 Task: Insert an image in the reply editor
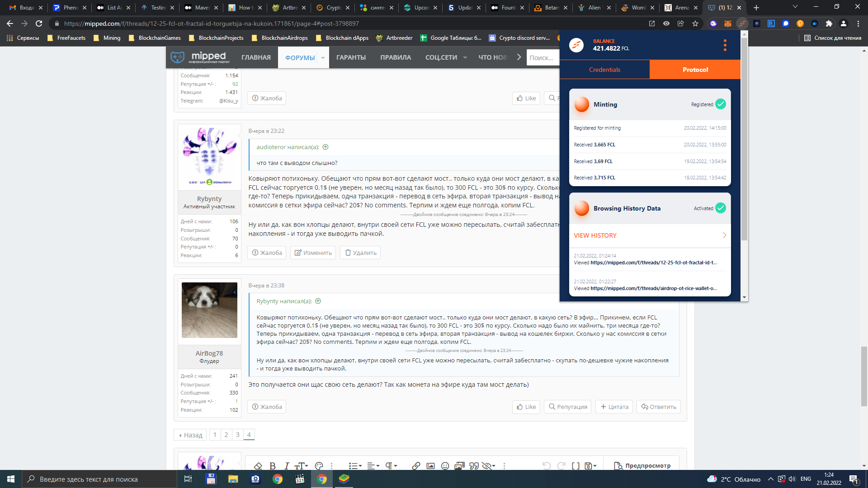[x=431, y=466]
